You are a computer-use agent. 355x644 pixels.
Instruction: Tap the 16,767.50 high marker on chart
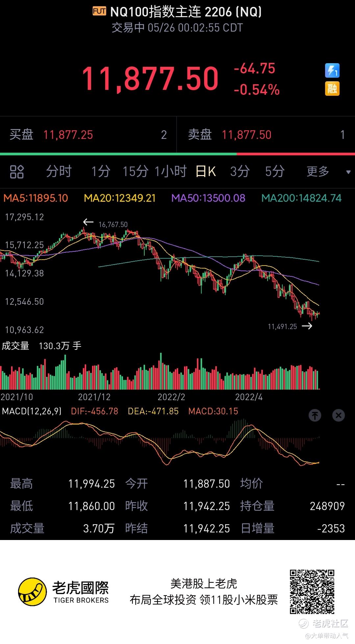point(113,224)
